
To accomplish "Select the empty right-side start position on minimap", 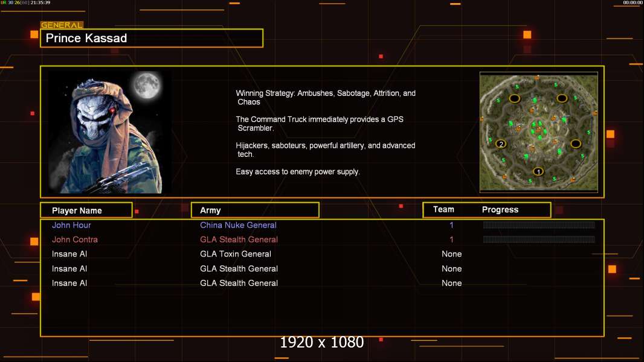I will [576, 144].
